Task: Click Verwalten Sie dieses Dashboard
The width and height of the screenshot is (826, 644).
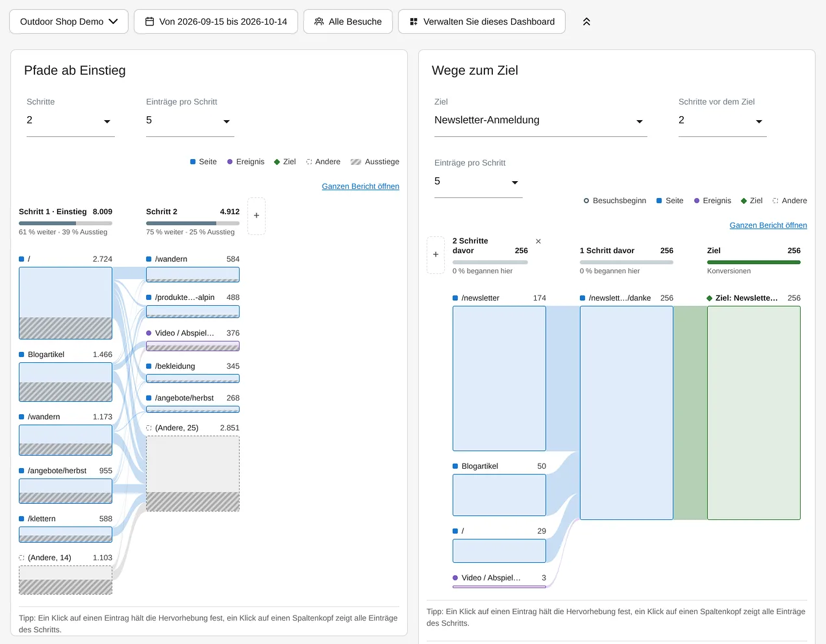Action: pyautogui.click(x=482, y=21)
